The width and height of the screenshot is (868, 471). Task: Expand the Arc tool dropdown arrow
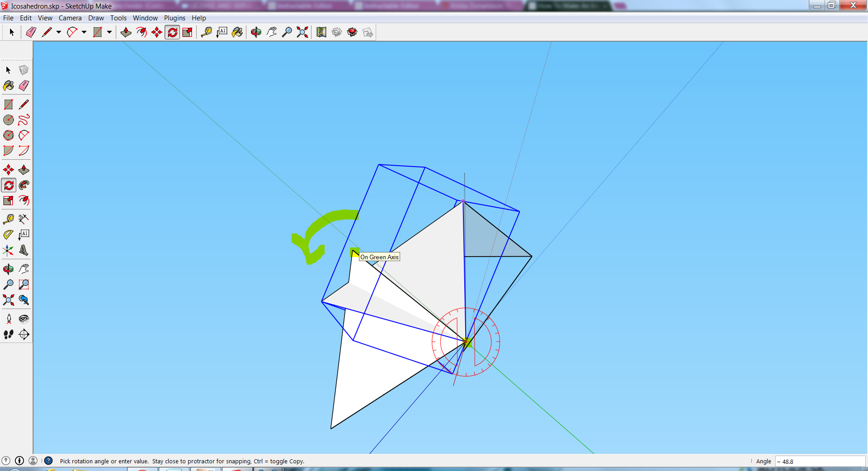tap(84, 32)
